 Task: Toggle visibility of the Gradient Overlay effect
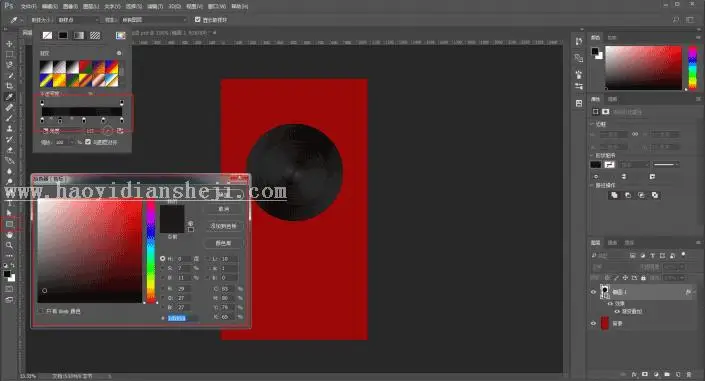(617, 311)
